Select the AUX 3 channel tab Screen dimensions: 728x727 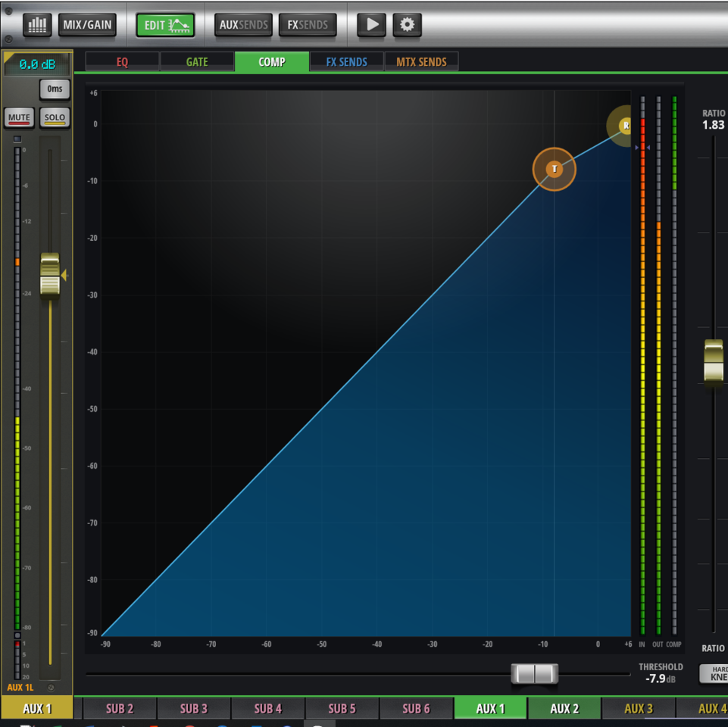point(639,708)
